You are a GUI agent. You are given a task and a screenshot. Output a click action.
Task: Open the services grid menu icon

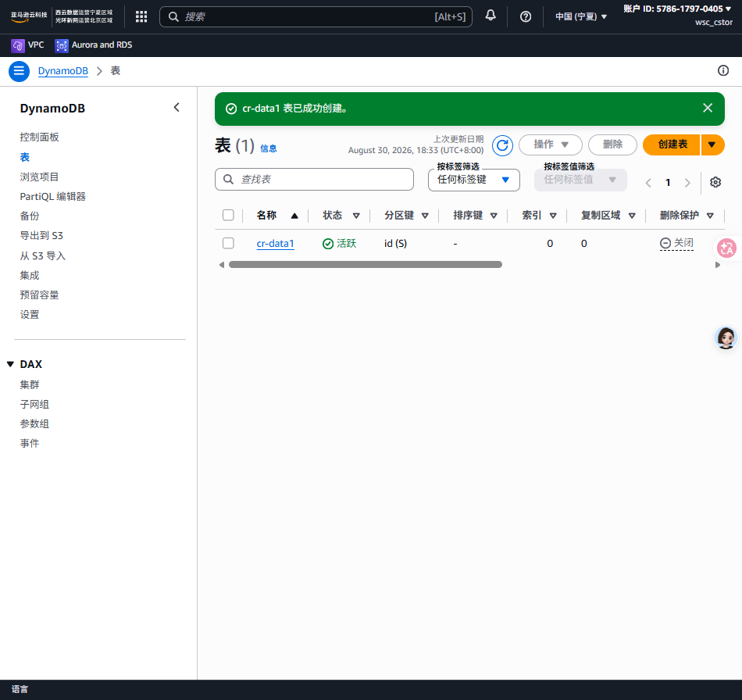coord(141,16)
